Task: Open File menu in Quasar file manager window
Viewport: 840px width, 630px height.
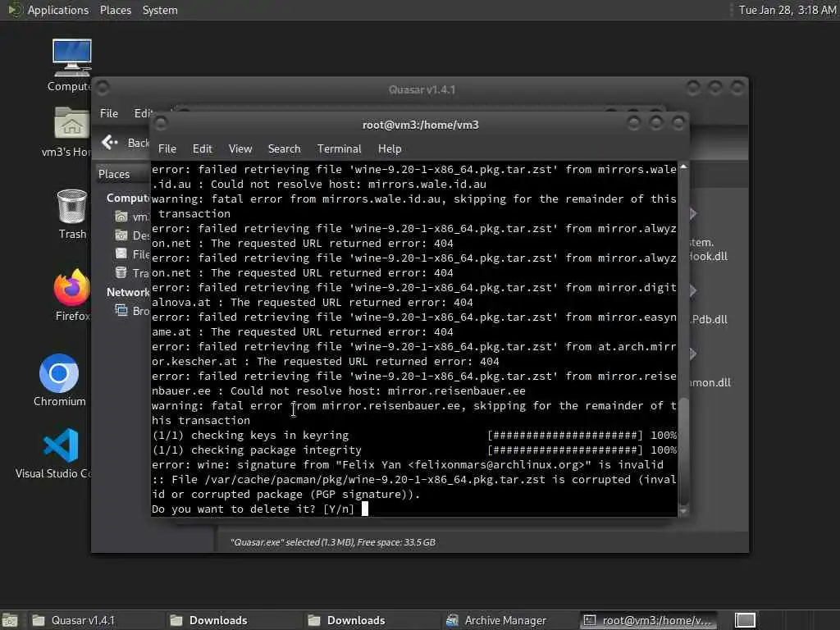Action: (x=109, y=113)
